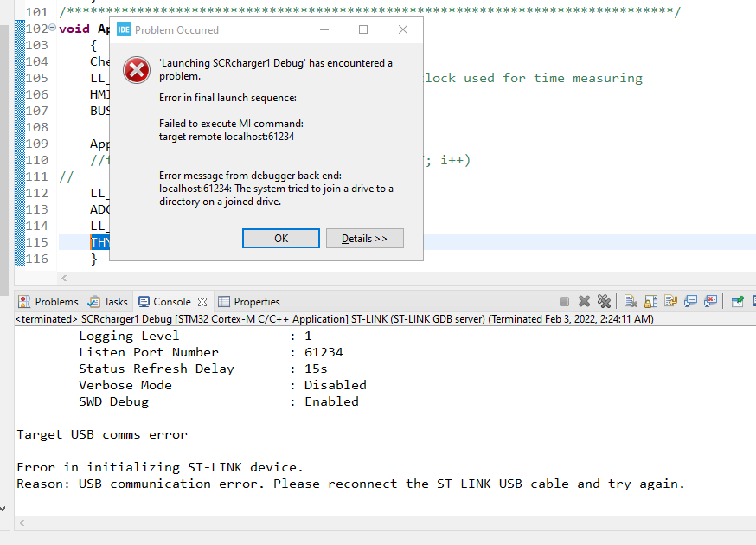Screen dimensions: 756x545
Task: Click the Clear Console icon
Action: point(631,302)
